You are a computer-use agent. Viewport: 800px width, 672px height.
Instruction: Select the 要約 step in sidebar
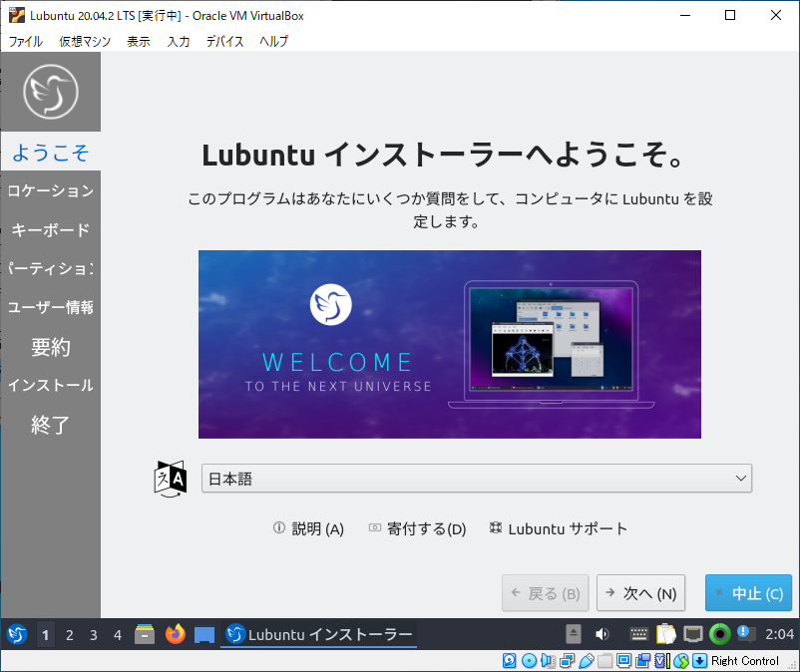pos(51,347)
